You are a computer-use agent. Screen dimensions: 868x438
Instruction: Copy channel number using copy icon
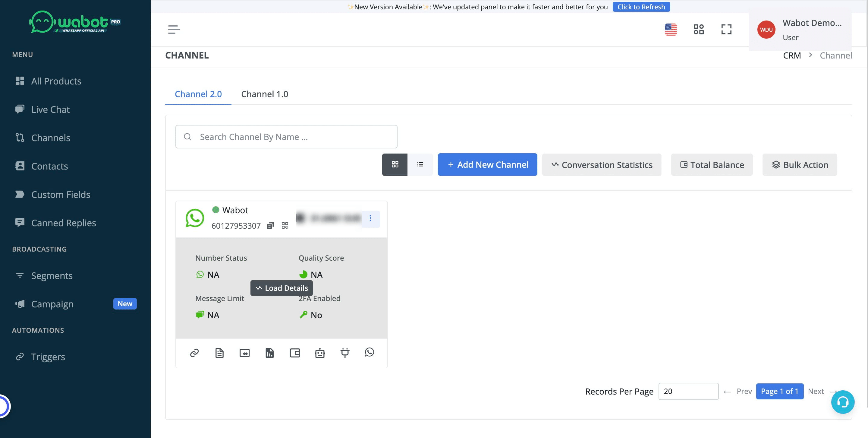pyautogui.click(x=270, y=226)
